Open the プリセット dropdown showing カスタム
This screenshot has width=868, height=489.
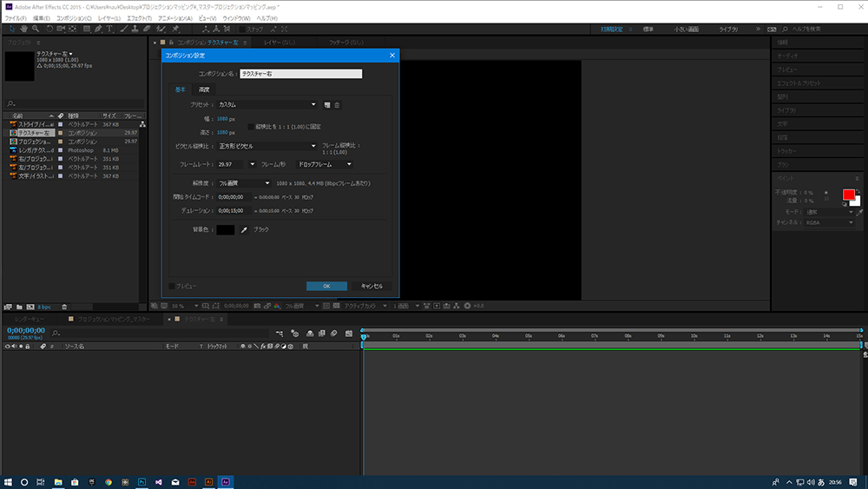coord(266,104)
